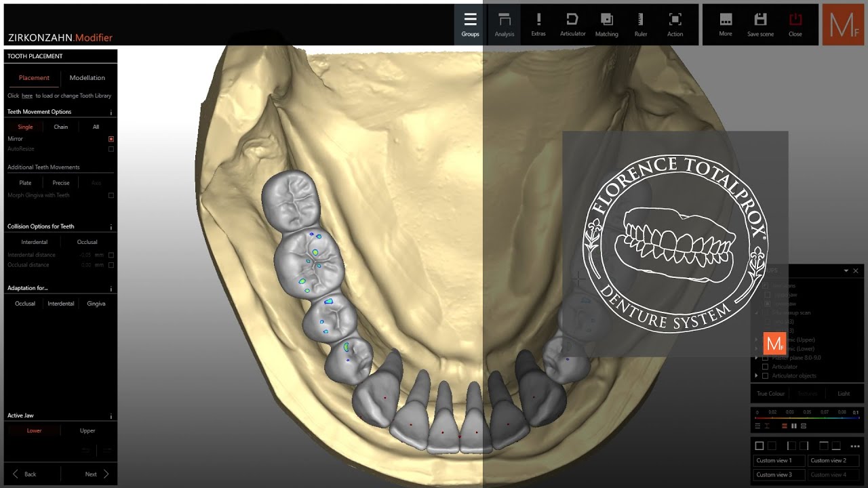868x488 pixels.
Task: Click Occlusal under Adaptation for
Action: click(x=25, y=304)
